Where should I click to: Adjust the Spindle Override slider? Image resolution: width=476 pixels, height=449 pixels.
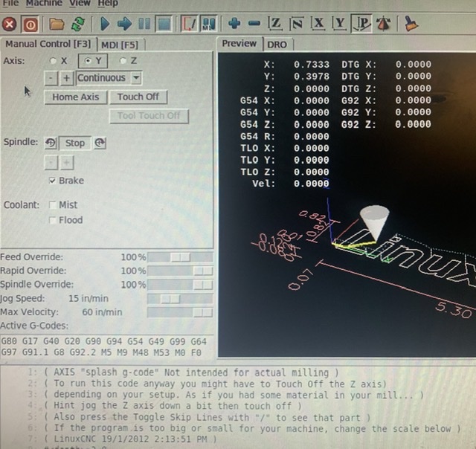(180, 285)
